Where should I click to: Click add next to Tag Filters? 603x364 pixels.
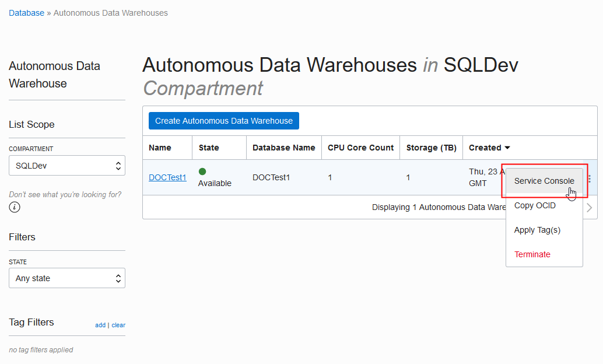click(x=100, y=325)
